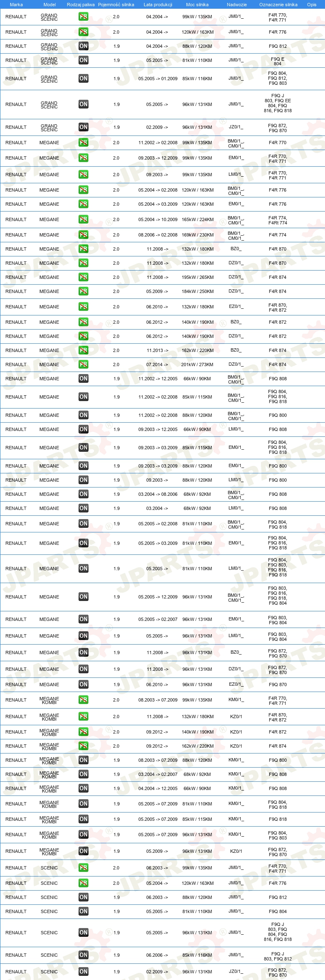This screenshot has width=325, height=980.
Task: Click the Nadwozie column header
Action: pos(237,5)
